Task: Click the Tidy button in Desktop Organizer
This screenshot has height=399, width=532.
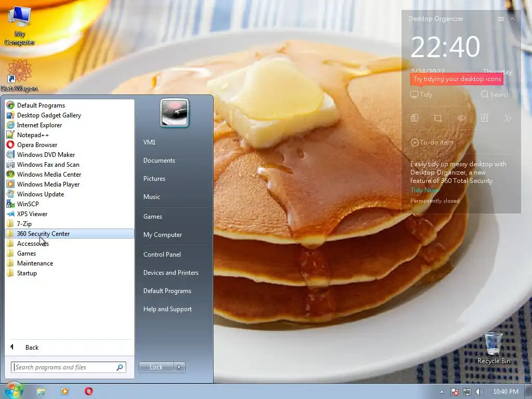Action: coord(421,95)
